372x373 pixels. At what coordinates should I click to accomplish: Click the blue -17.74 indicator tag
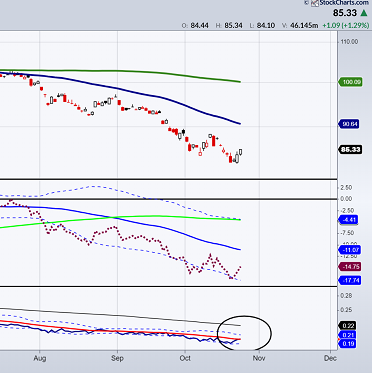(350, 281)
